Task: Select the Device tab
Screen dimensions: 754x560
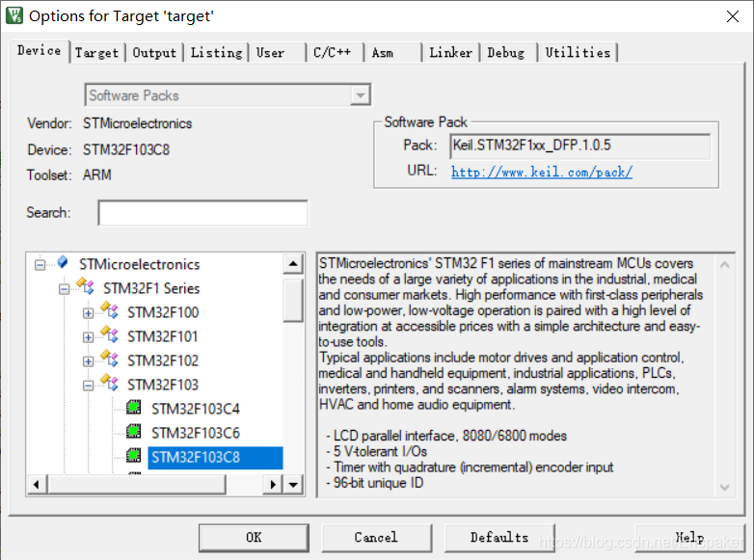Action: pyautogui.click(x=40, y=50)
